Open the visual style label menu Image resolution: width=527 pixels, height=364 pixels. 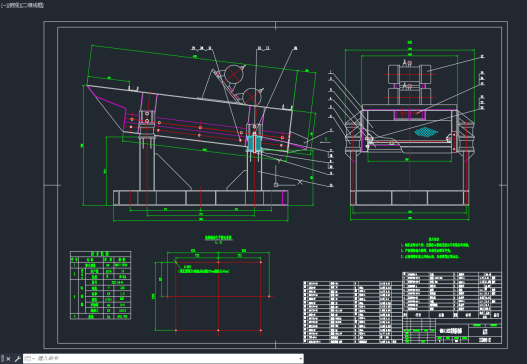coord(32,5)
